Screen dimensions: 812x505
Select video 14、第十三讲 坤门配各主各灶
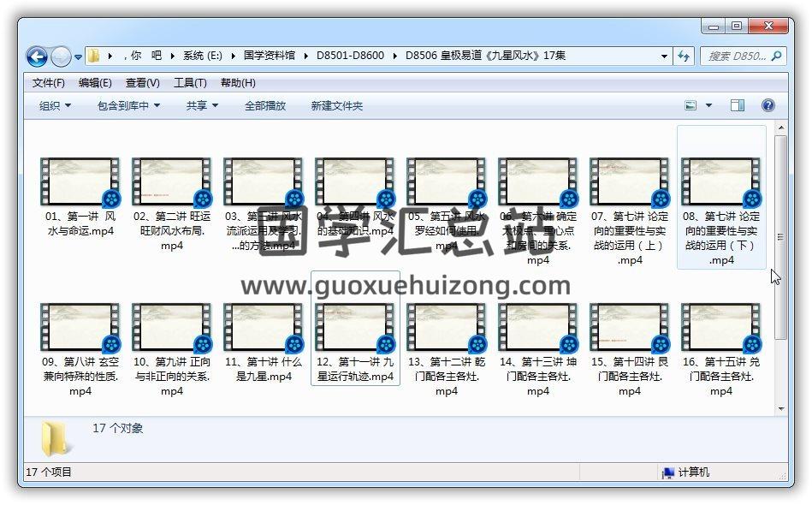click(x=538, y=350)
